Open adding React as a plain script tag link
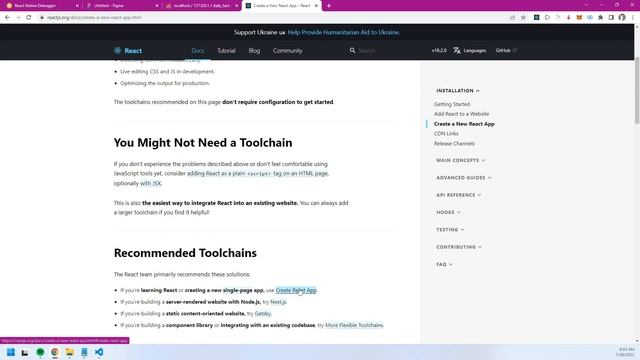The width and height of the screenshot is (640, 360). point(258,173)
